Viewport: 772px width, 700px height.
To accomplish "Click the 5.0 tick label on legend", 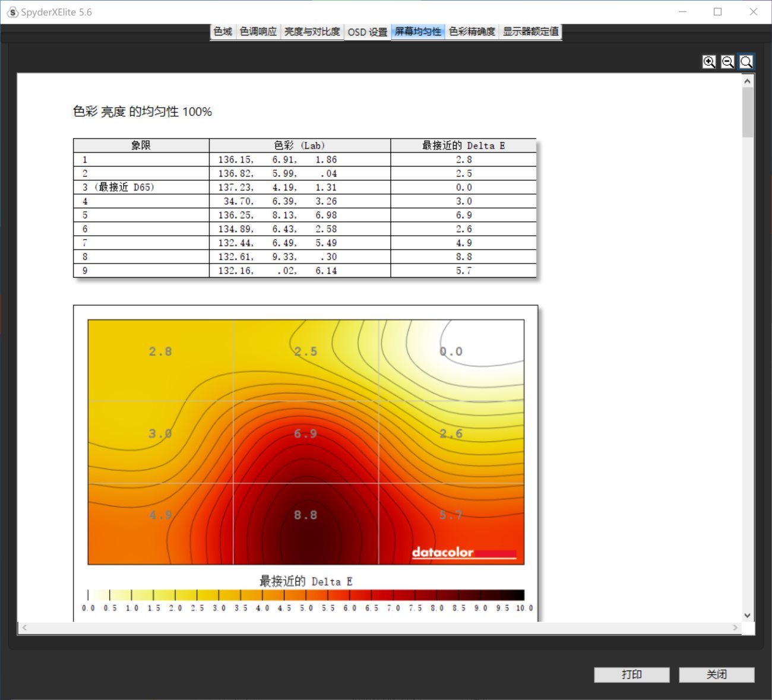I will 306,608.
